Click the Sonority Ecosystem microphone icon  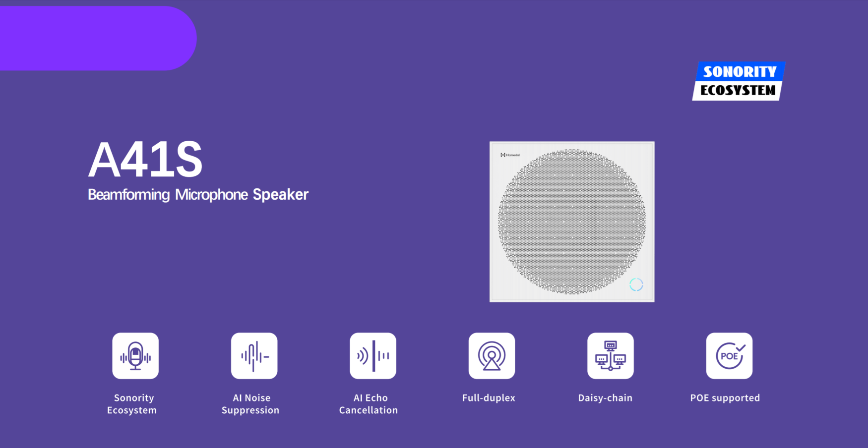(x=135, y=356)
